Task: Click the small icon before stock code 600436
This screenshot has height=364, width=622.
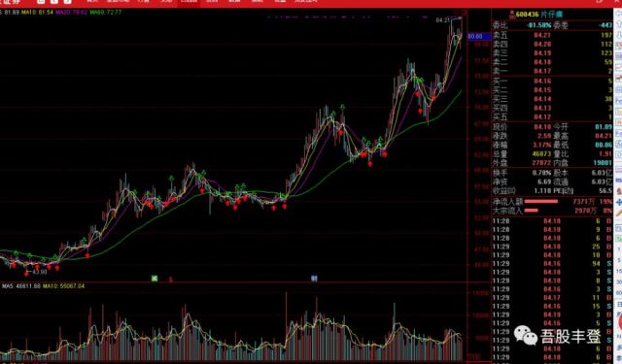Action: tap(512, 15)
